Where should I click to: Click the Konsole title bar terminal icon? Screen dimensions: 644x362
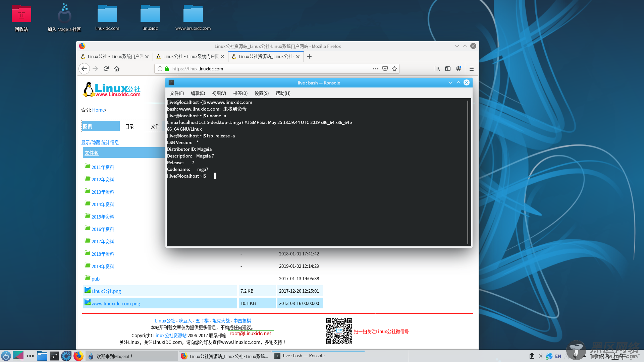(171, 82)
